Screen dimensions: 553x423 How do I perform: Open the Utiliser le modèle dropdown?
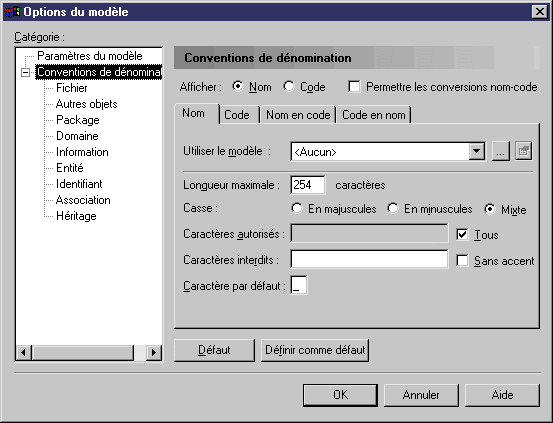tap(476, 151)
